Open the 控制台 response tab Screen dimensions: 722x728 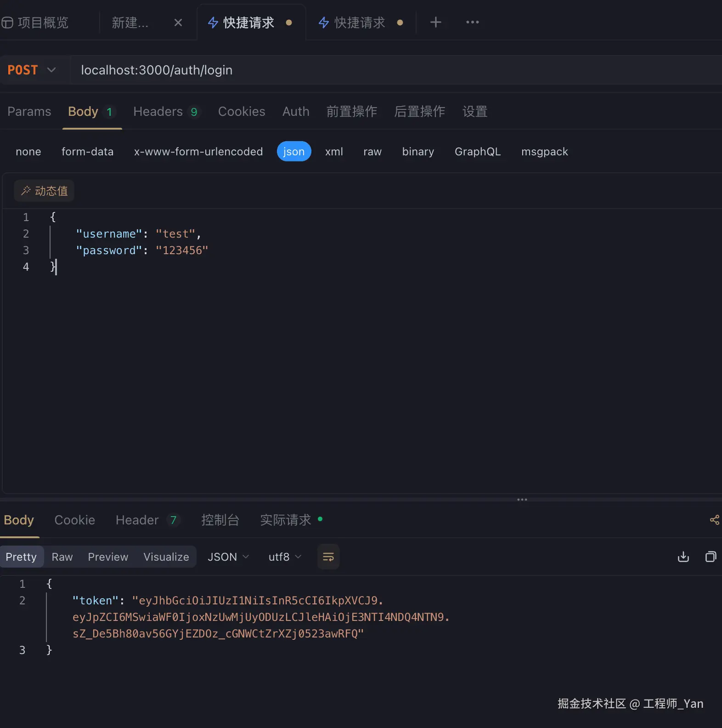coord(220,520)
